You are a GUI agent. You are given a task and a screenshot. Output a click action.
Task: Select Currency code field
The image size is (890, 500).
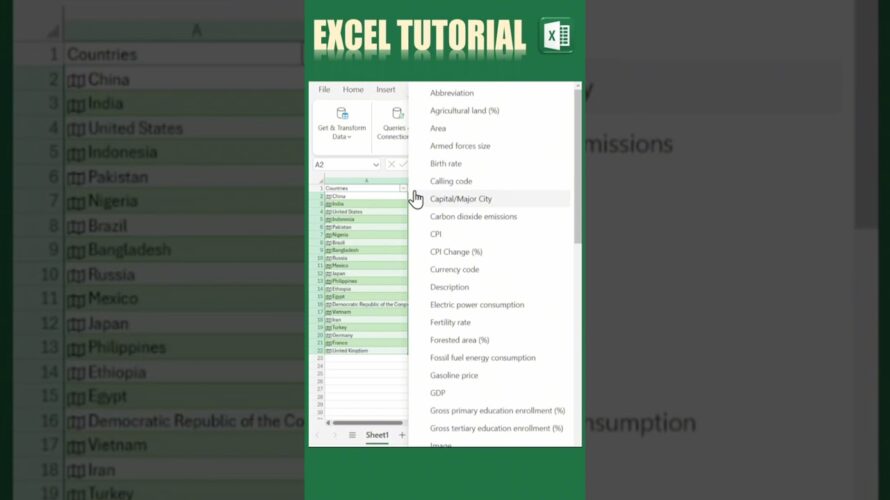[455, 269]
